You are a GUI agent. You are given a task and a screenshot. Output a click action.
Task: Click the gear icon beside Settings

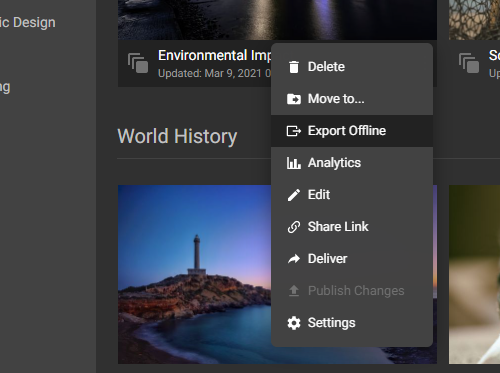[x=294, y=323]
